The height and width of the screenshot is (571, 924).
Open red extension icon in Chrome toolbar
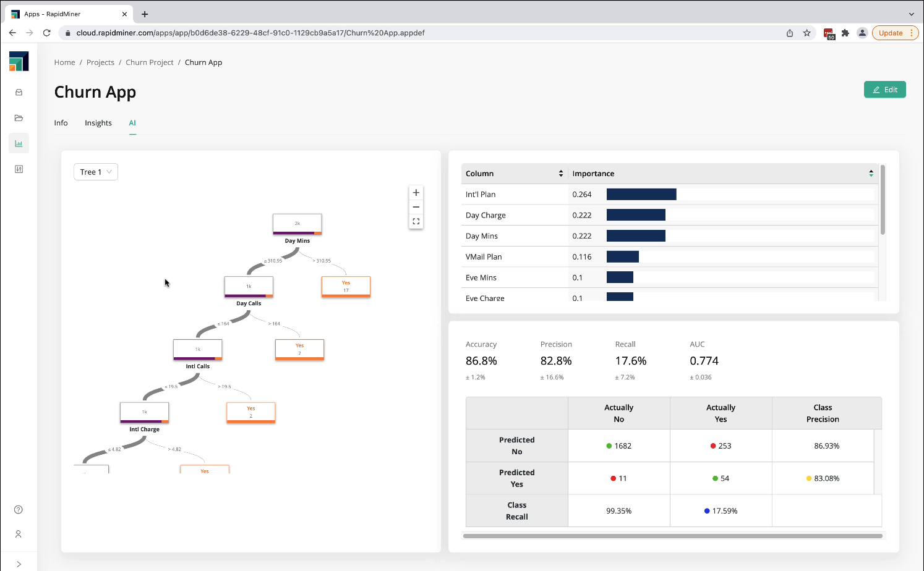pyautogui.click(x=829, y=33)
